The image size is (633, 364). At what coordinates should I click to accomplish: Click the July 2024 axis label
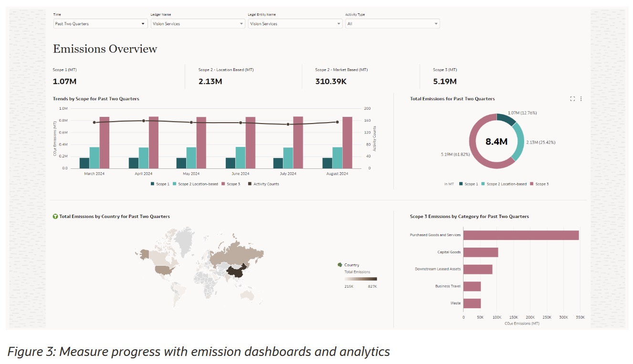[x=288, y=174]
